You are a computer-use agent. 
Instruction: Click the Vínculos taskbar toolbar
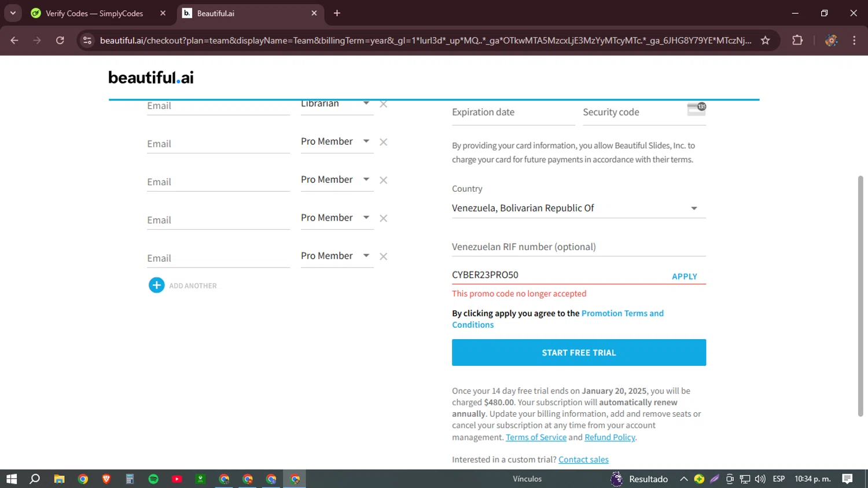tap(527, 479)
